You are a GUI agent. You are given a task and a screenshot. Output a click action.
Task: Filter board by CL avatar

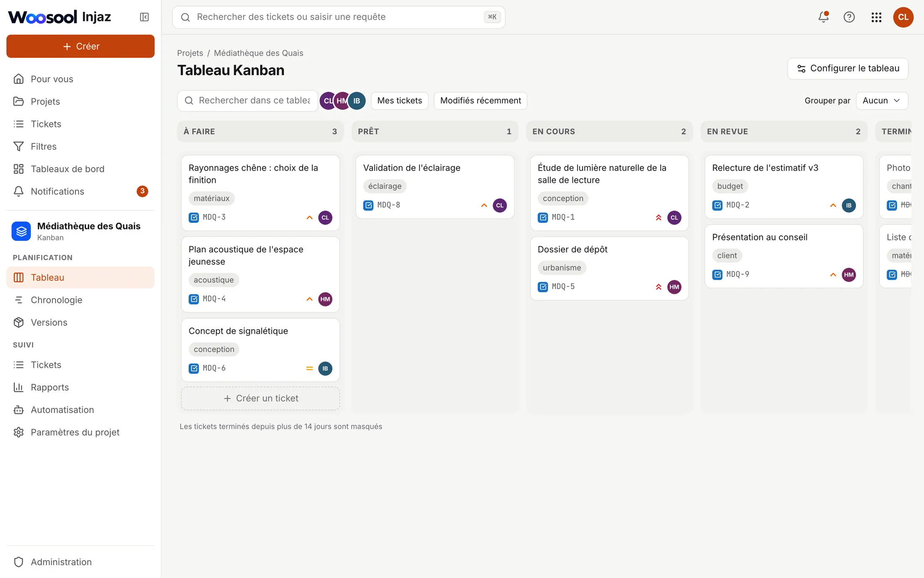(328, 101)
